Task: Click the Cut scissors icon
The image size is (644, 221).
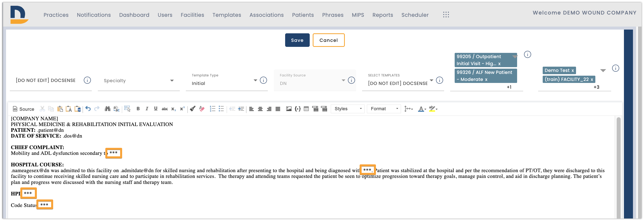Action: coord(42,109)
